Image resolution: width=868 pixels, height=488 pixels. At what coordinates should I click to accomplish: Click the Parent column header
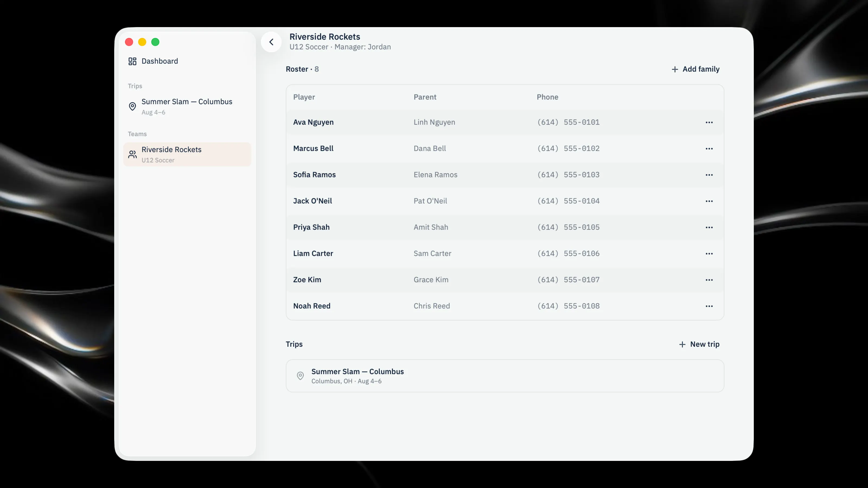pos(425,97)
